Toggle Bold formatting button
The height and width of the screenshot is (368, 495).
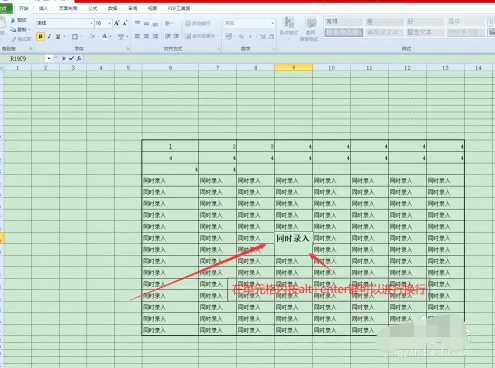click(x=40, y=36)
